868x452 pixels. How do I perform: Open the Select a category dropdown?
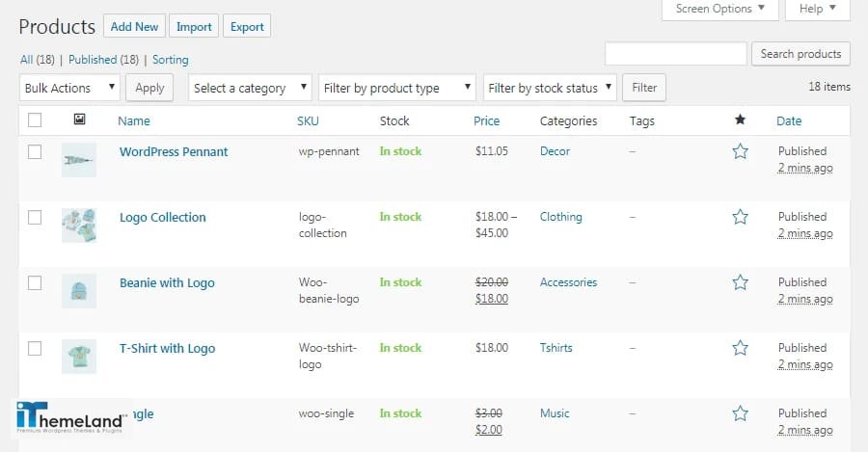tap(250, 88)
